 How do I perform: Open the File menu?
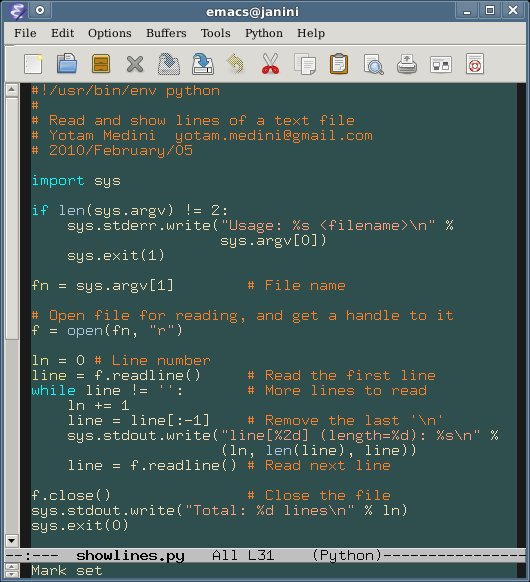pyautogui.click(x=25, y=33)
